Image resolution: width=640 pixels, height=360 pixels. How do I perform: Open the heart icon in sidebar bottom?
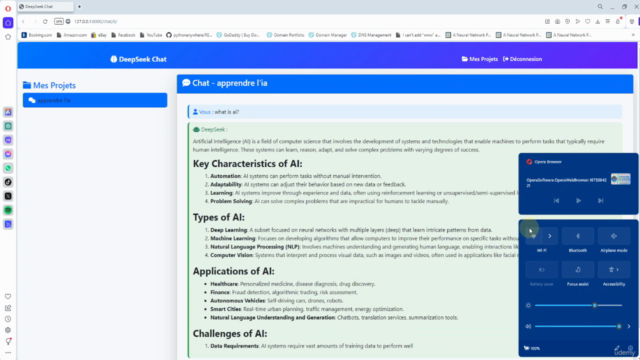pyautogui.click(x=8, y=296)
